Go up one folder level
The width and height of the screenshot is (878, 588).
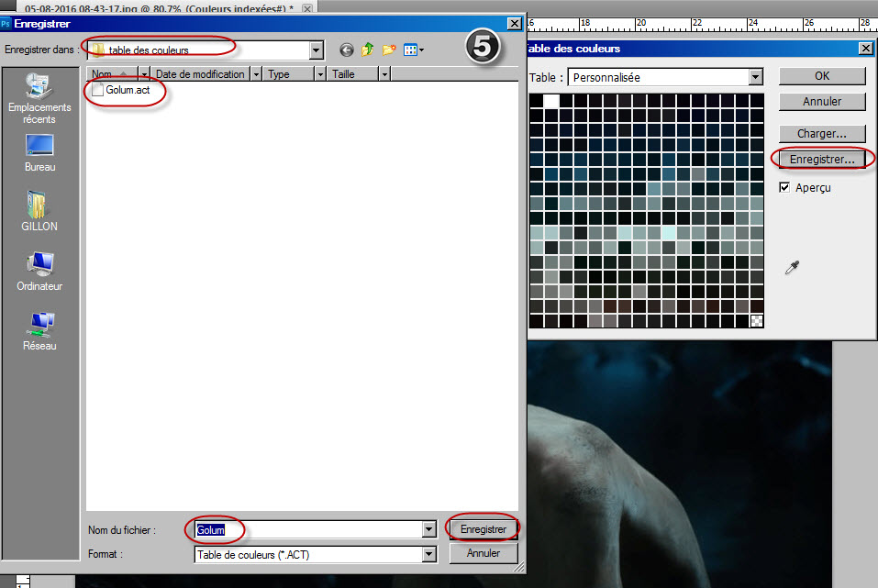coord(368,50)
